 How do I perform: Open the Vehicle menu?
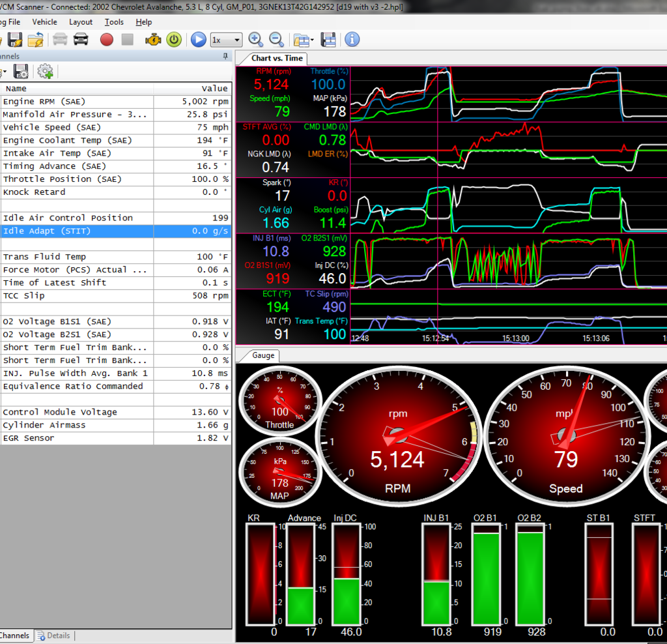pos(44,22)
